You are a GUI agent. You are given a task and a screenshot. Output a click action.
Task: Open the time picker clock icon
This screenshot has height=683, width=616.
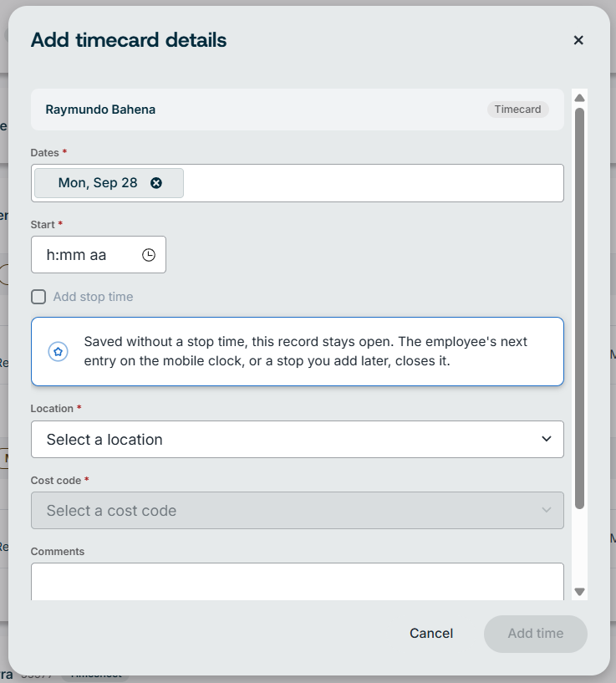[x=149, y=255]
